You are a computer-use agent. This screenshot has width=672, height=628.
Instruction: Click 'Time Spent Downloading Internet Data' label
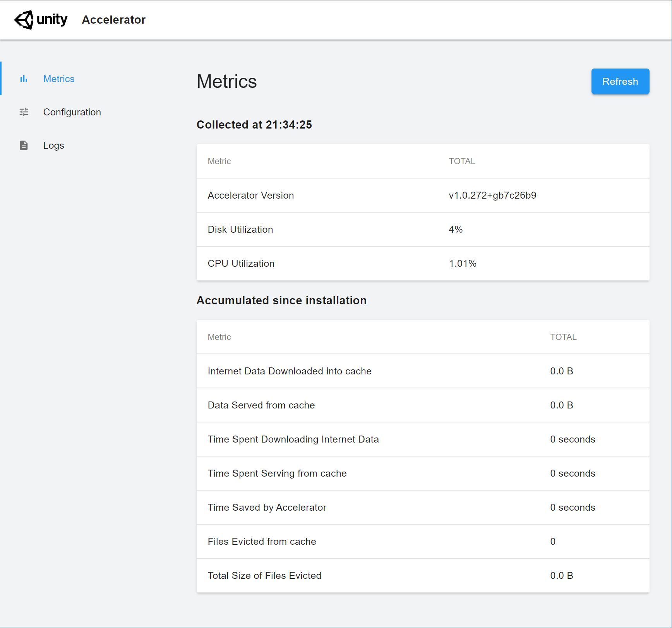point(293,439)
